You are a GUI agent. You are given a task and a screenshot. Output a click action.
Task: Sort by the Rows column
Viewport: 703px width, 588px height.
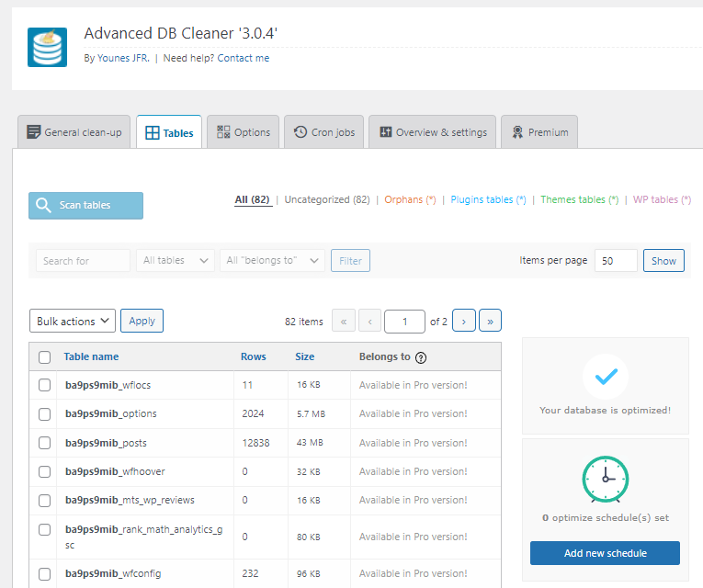click(x=254, y=356)
